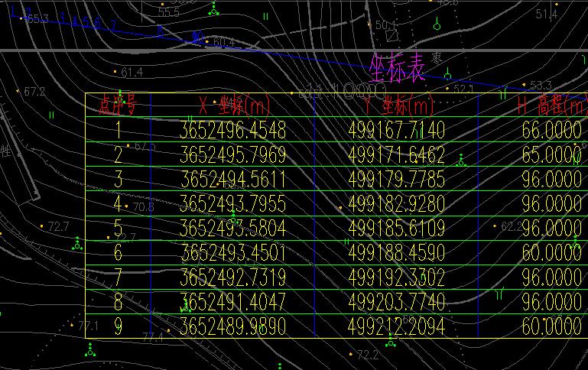Pick X value 3652489.9890 in the table

(233, 326)
